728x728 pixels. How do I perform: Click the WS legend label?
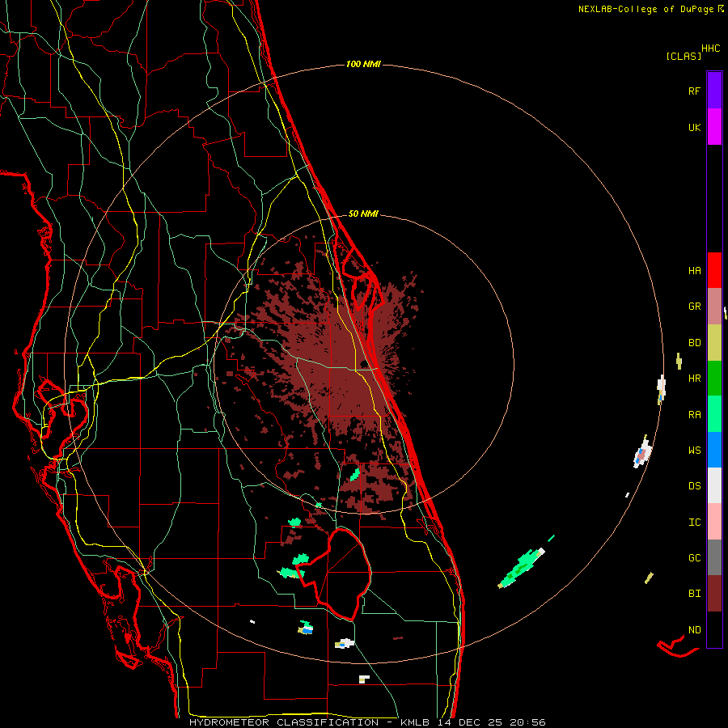694,451
